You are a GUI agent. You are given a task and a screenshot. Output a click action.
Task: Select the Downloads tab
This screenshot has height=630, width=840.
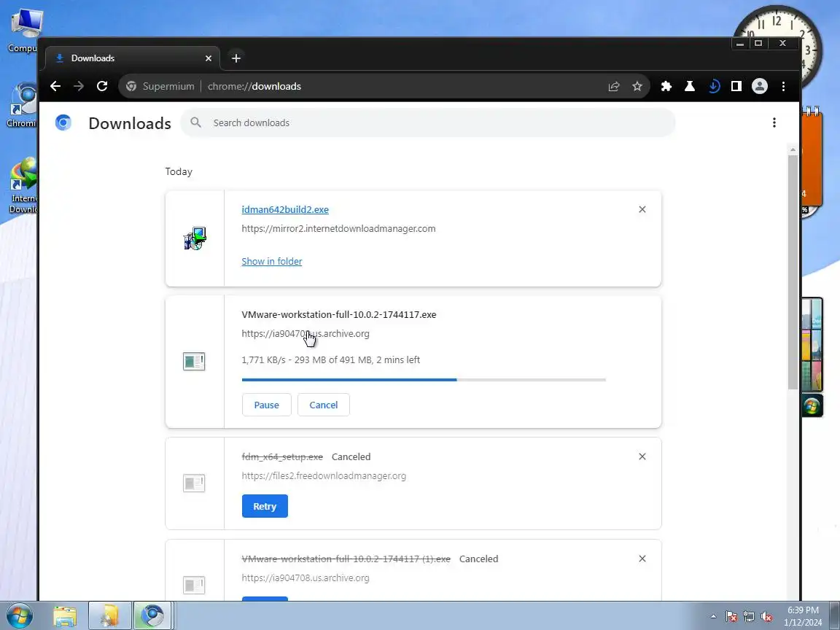tap(132, 58)
